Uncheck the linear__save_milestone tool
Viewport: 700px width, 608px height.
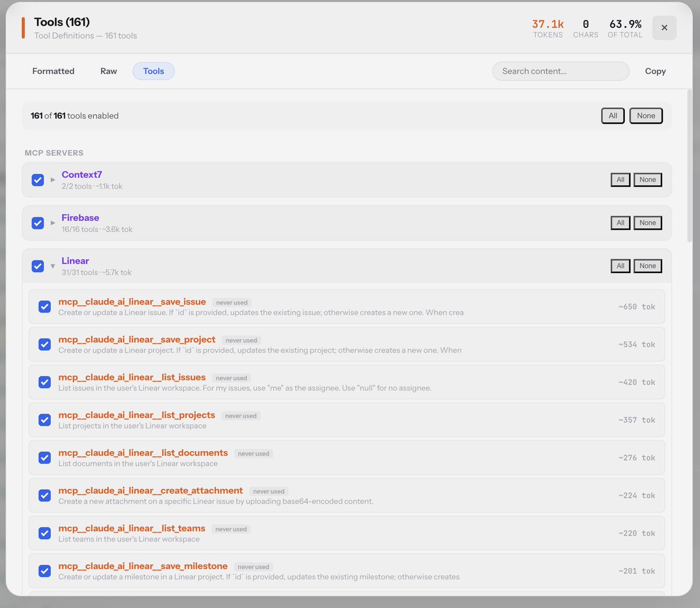point(44,571)
